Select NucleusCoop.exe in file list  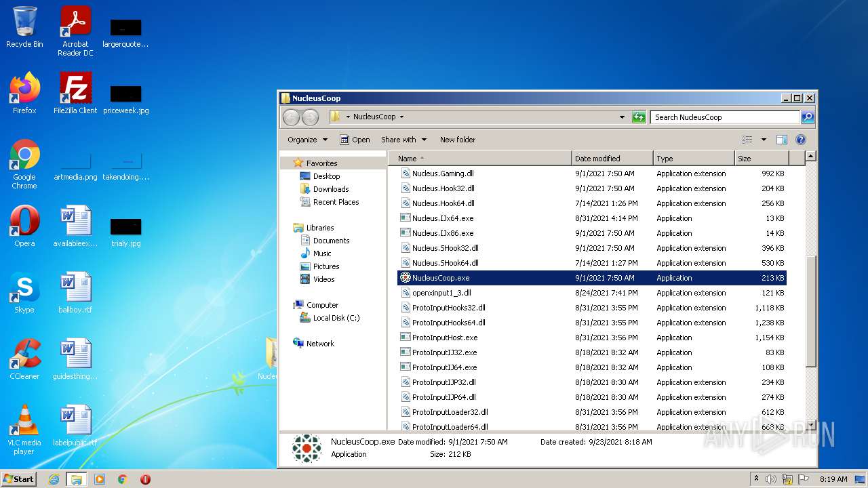click(591, 278)
